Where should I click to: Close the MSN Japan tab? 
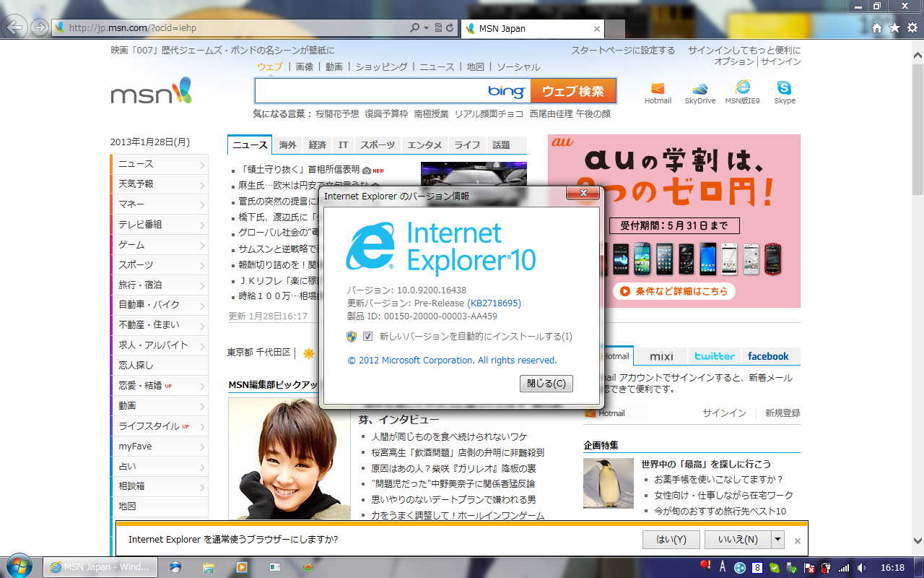[597, 29]
